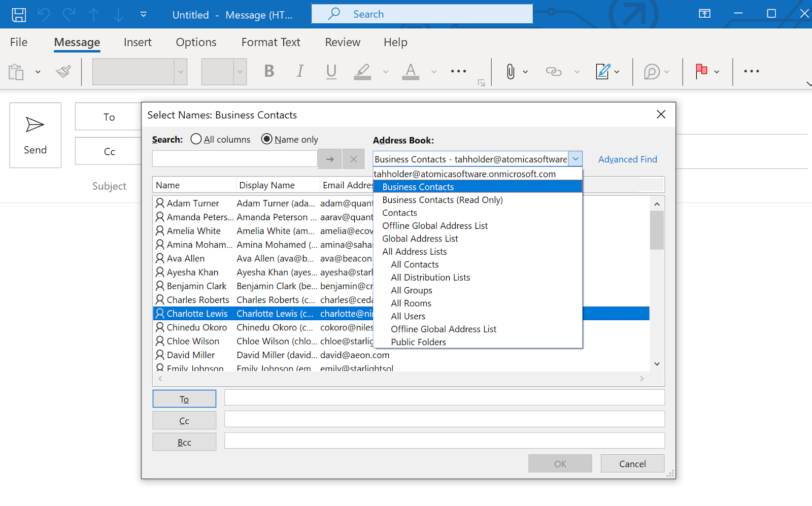The width and height of the screenshot is (812, 506).
Task: Open the ribbon overflow ellipsis at far right
Action: pyautogui.click(x=752, y=72)
